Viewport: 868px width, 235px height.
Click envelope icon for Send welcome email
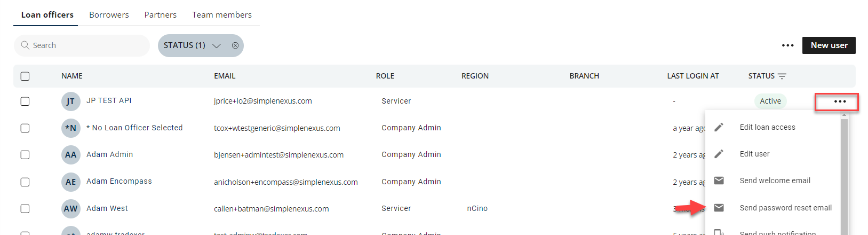[x=719, y=181]
